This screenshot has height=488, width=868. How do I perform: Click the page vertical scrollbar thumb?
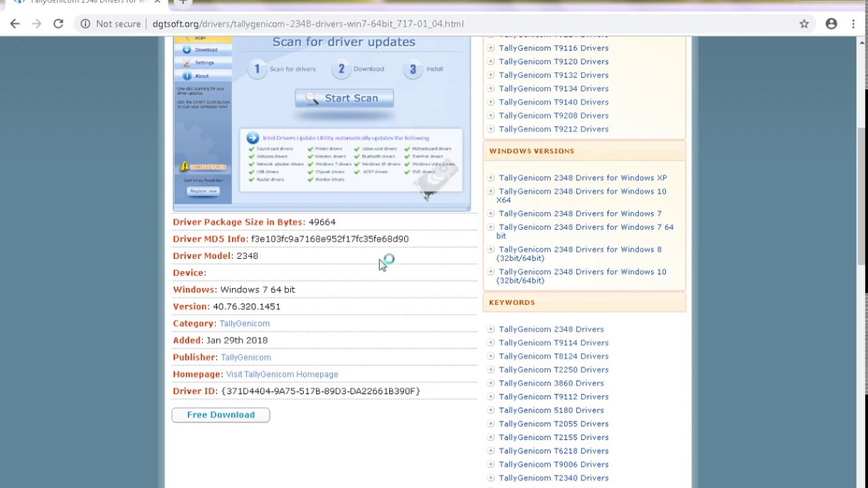[863, 197]
